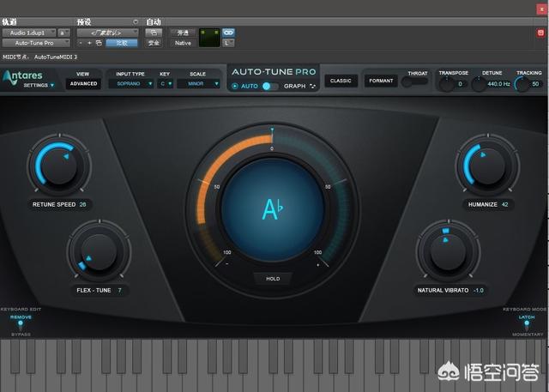
Task: Click the AUTO-TUNE PRO title
Action: coord(274,72)
